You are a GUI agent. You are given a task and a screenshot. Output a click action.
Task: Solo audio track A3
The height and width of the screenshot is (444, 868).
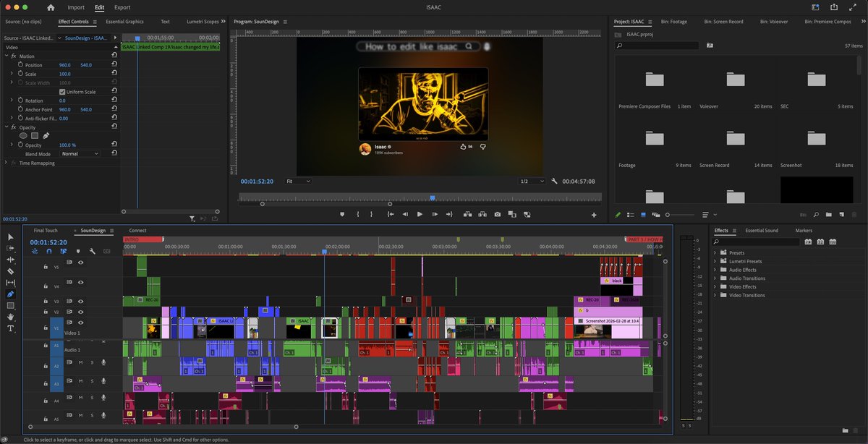click(x=91, y=380)
